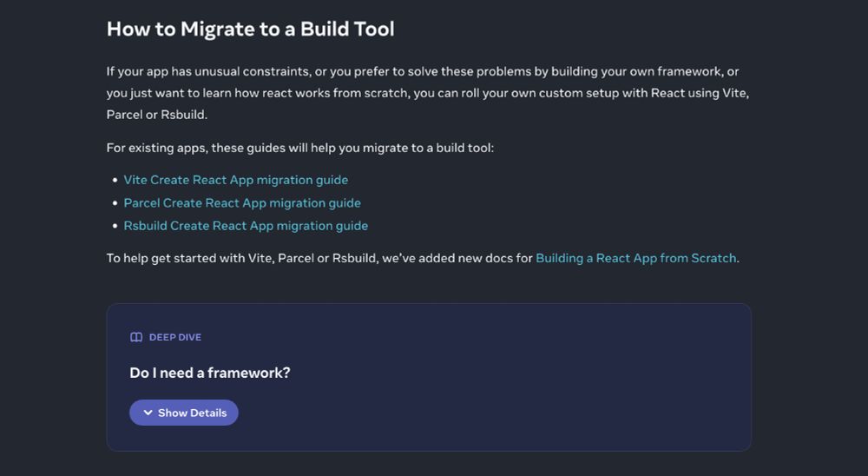Follow Building a React App from Scratch link
The width and height of the screenshot is (868, 476).
tap(636, 258)
